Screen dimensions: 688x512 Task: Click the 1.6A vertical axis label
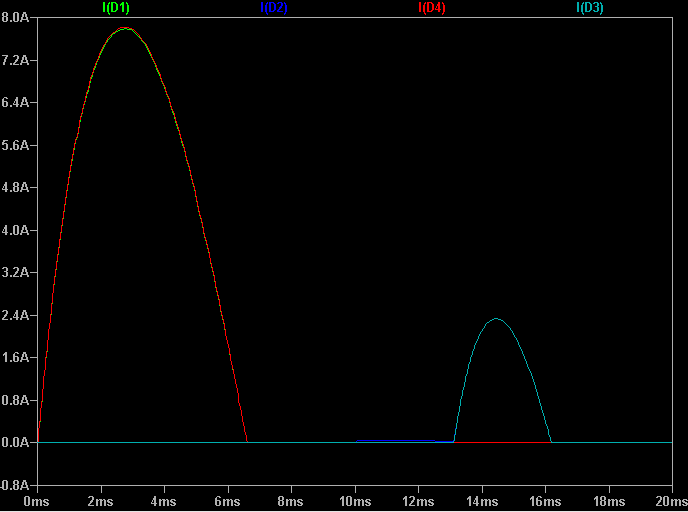(15, 358)
